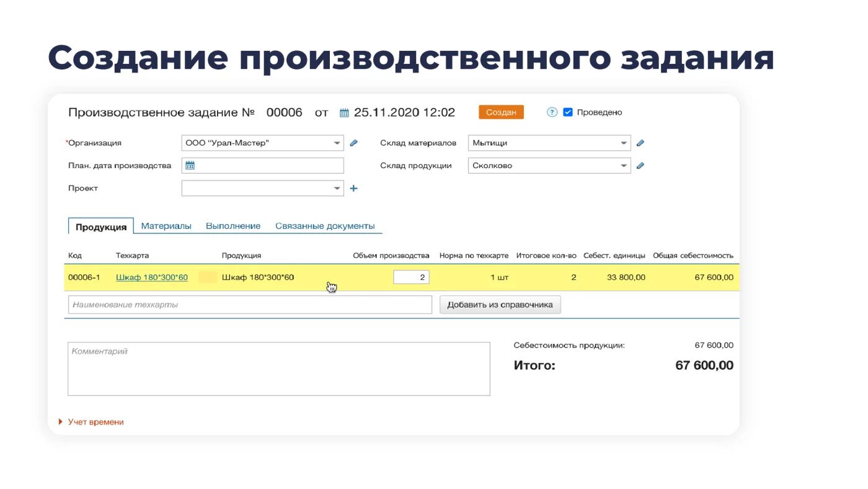Viewport: 868px width, 489px height.
Task: Click the План. дата производства field
Action: [262, 166]
